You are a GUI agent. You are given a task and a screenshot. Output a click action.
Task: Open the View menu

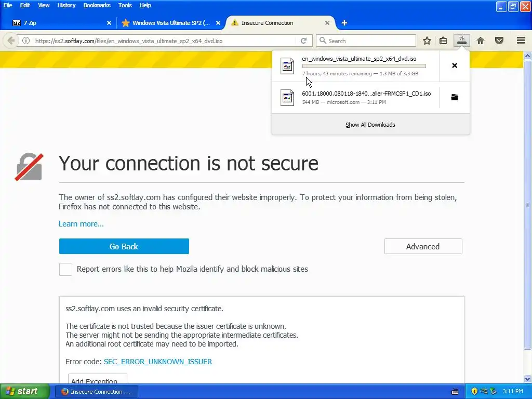coord(44,5)
